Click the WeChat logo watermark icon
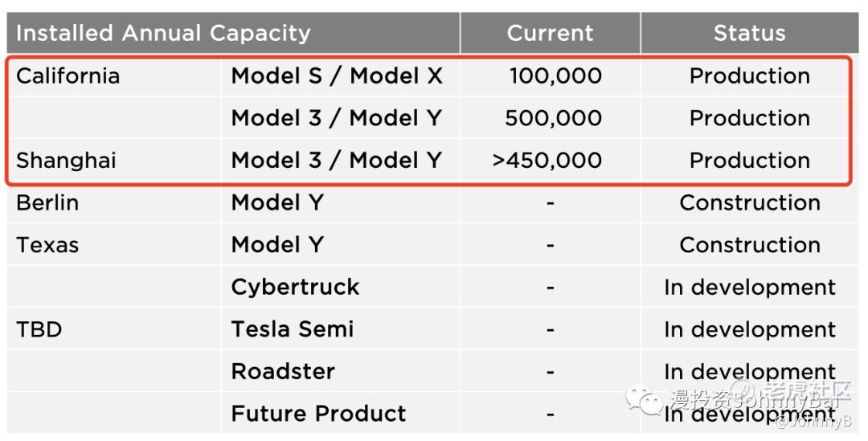Viewport: 868px width, 441px height. 645,399
